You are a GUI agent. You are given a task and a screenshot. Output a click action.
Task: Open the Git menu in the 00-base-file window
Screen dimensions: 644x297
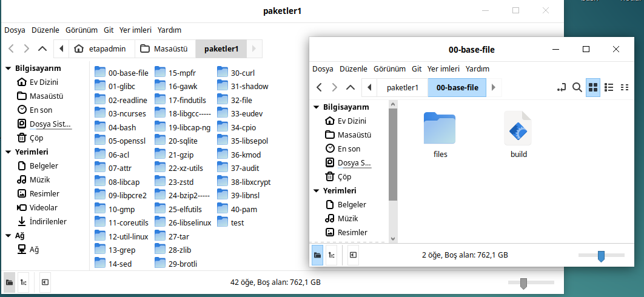(x=417, y=68)
